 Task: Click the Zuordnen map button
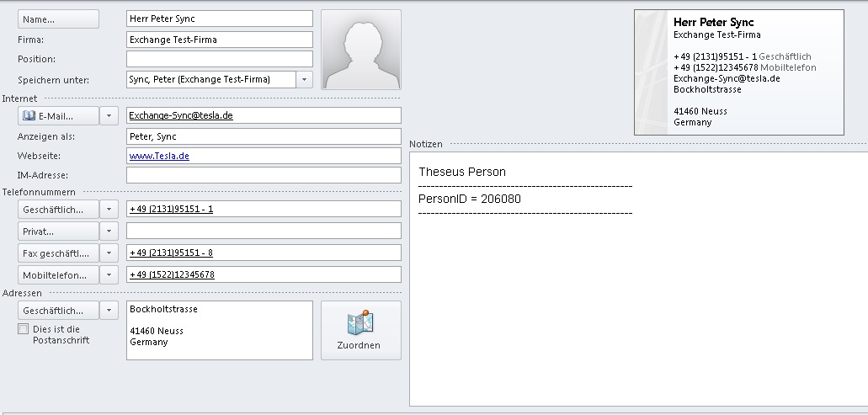[360, 330]
